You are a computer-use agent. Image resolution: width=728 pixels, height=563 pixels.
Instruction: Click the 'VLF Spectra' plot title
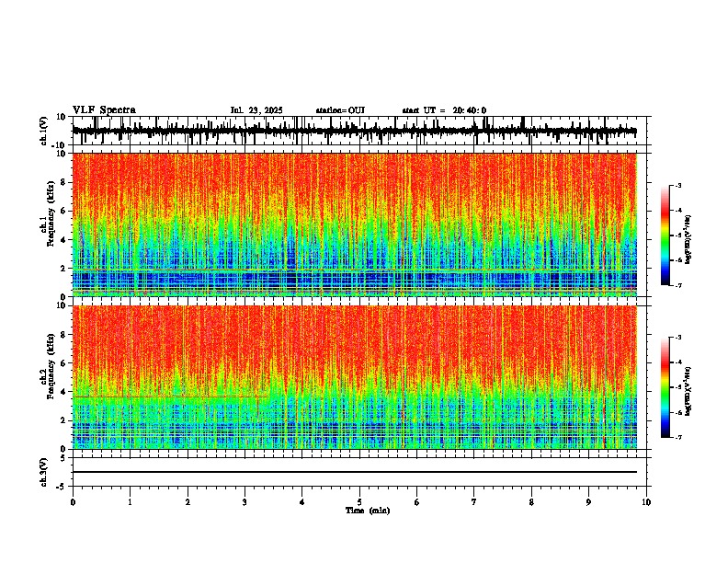(104, 110)
